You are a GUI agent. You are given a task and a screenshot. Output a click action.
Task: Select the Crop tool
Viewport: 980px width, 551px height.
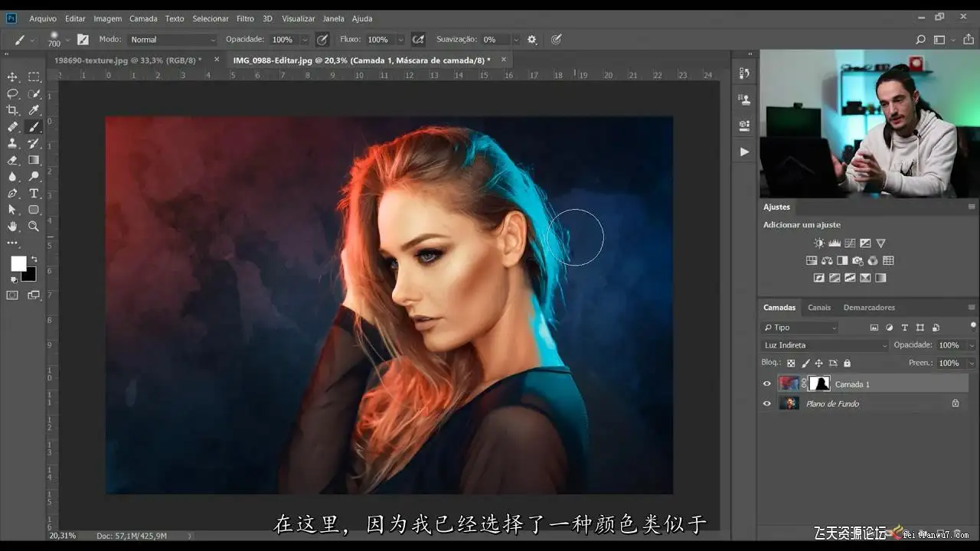point(12,110)
